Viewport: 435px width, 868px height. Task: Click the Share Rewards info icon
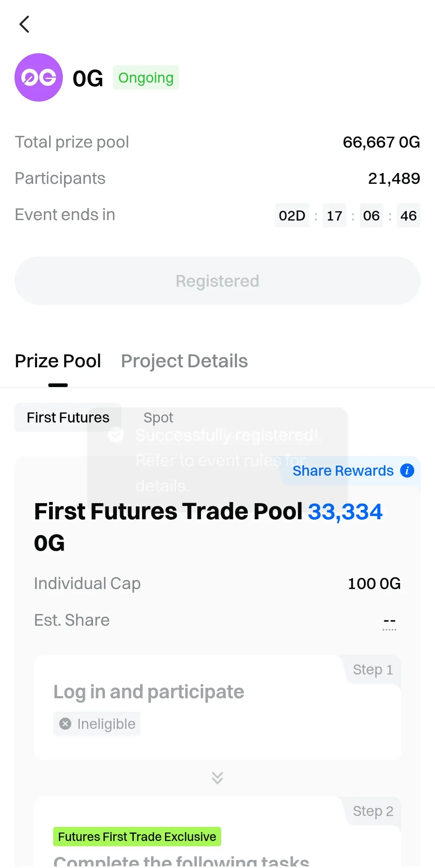[x=407, y=470]
